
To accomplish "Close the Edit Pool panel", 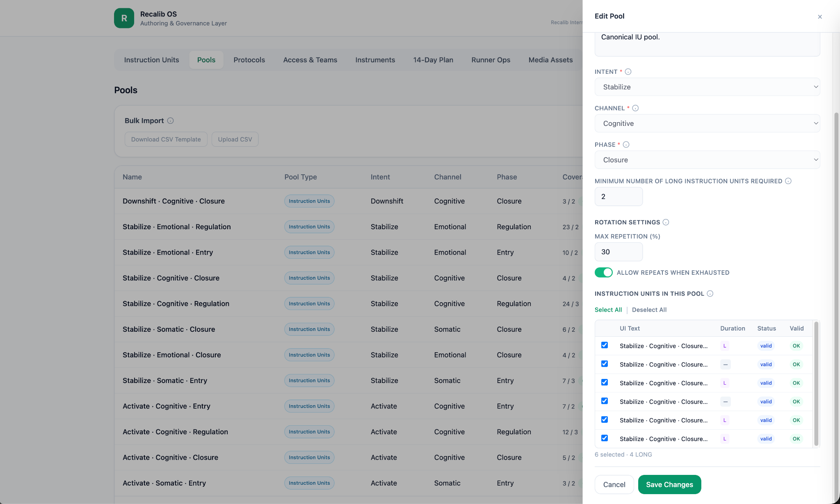I will (x=819, y=17).
